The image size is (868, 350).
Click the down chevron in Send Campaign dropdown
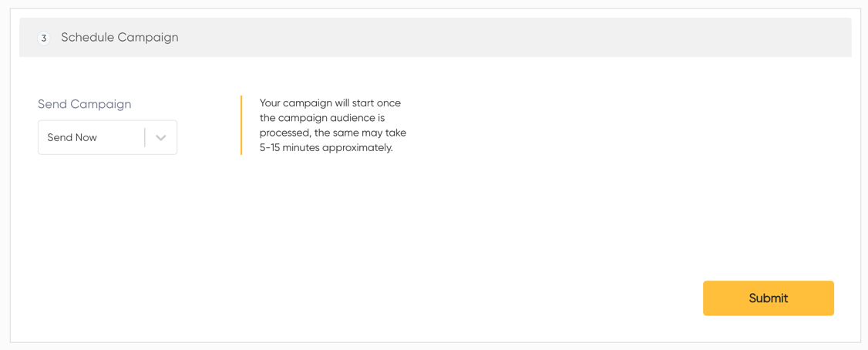click(x=160, y=137)
